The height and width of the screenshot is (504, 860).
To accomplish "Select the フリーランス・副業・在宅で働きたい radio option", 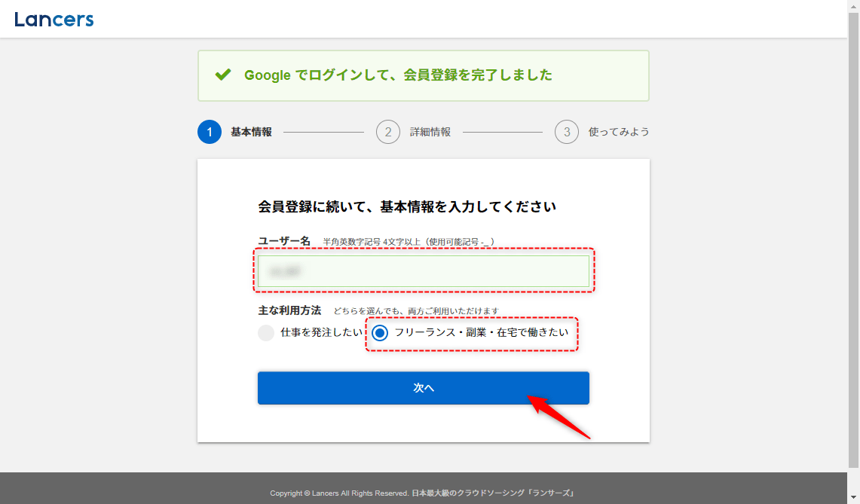I will [x=381, y=333].
